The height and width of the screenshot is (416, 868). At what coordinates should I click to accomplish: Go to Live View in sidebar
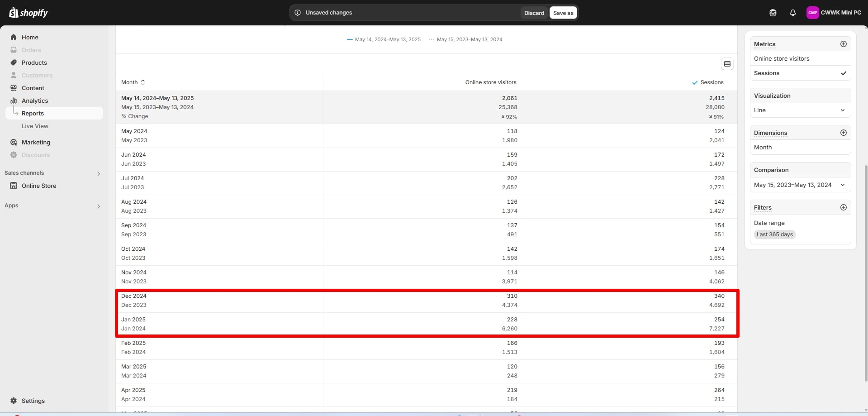click(35, 126)
